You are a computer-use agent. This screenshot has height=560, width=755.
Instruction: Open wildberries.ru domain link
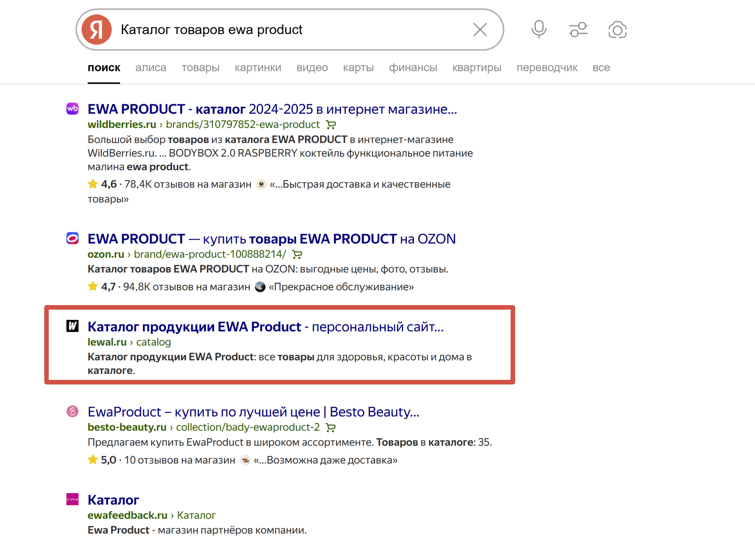click(122, 125)
